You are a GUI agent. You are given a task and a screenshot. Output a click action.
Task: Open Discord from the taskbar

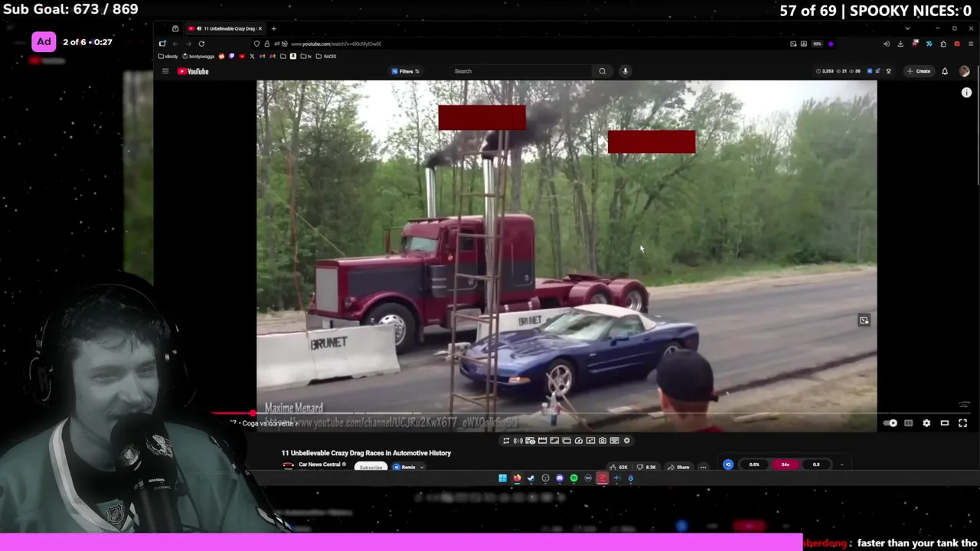(x=560, y=478)
